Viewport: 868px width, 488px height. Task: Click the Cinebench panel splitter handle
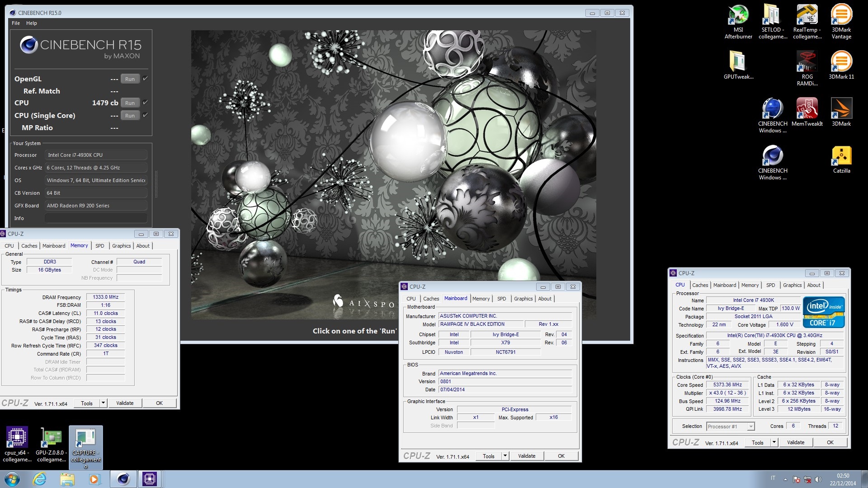pyautogui.click(x=156, y=184)
